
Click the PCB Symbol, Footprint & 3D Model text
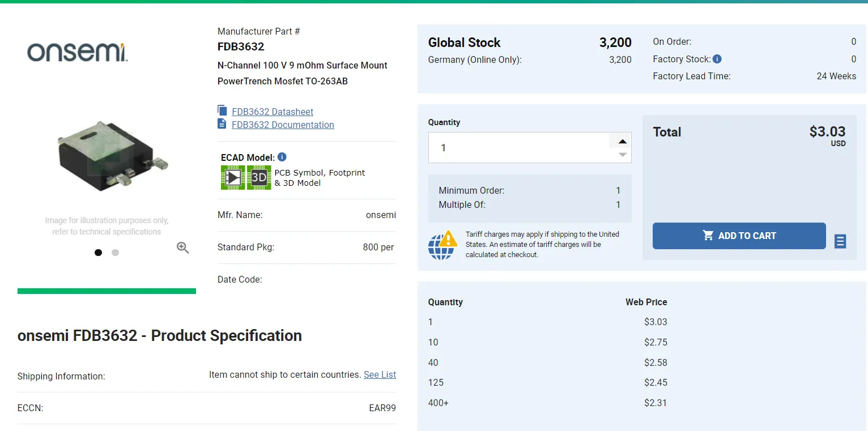[320, 178]
